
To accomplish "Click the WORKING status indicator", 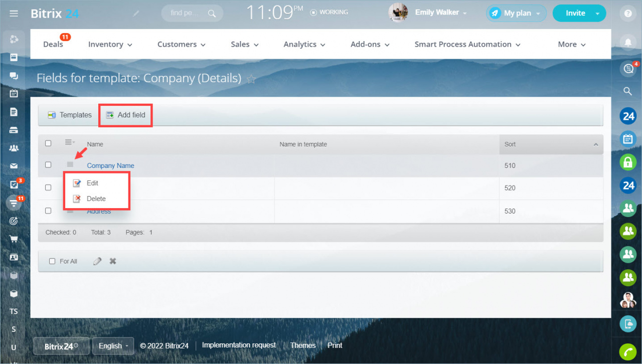I will (329, 12).
